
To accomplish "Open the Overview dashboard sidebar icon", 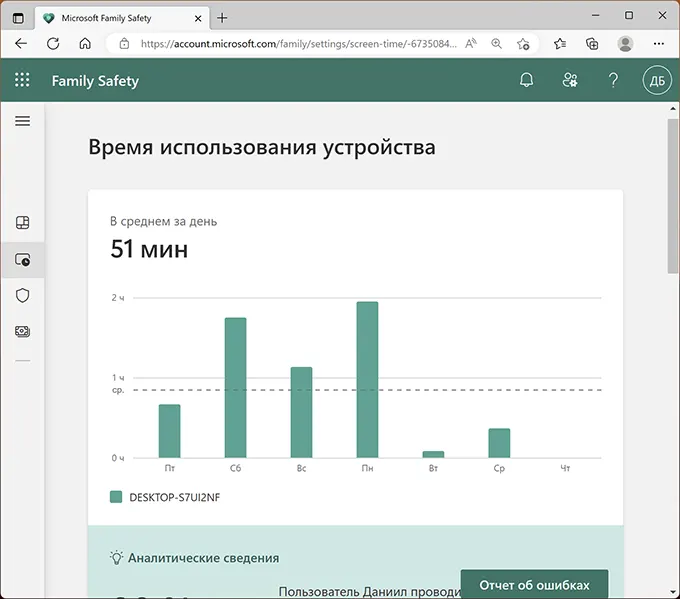I will (23, 223).
